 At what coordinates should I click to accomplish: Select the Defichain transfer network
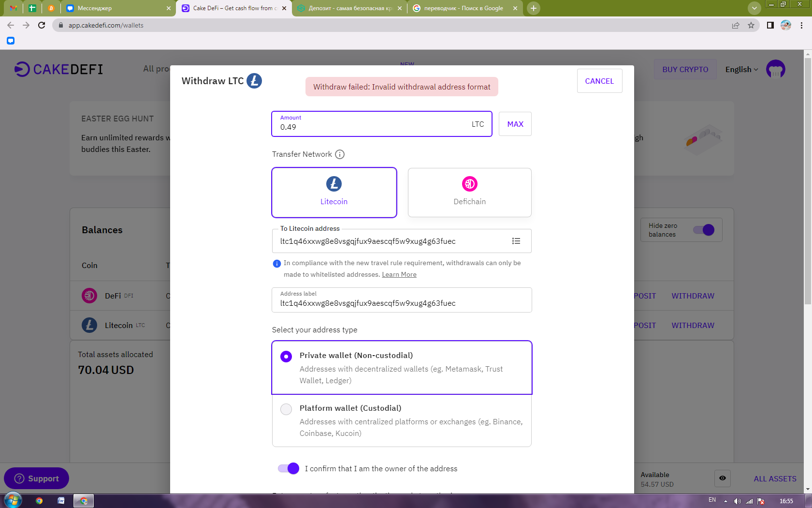click(470, 193)
